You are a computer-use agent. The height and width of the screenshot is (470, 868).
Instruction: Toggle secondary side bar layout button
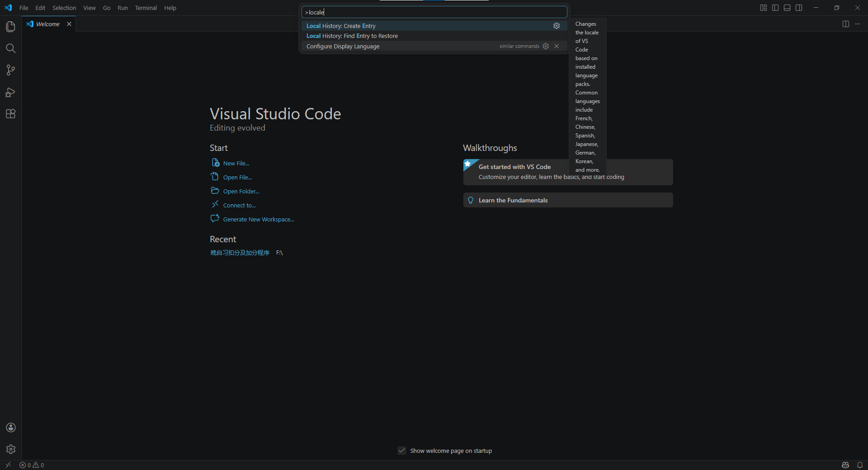799,8
